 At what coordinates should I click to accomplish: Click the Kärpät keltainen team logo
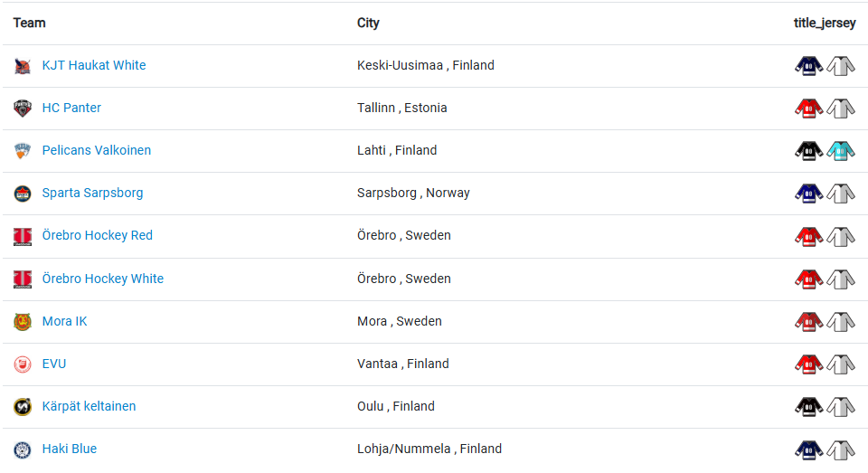(x=23, y=407)
